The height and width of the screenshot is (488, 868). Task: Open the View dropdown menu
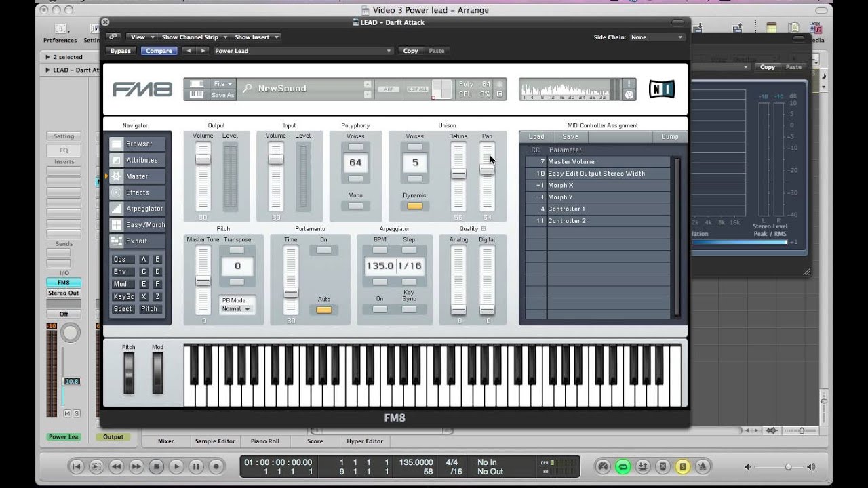142,37
